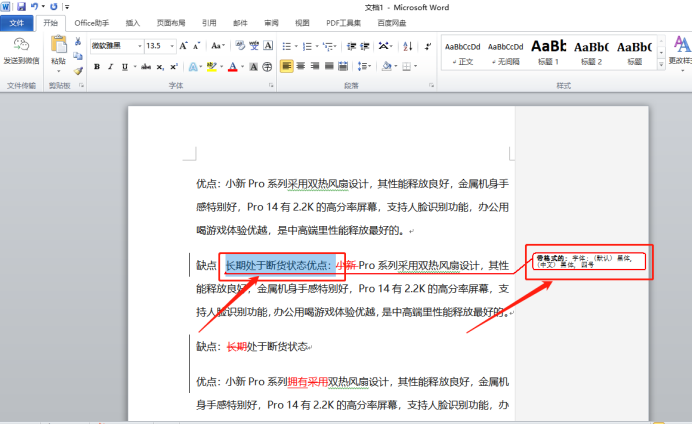Click the Undo arrow icon
This screenshot has height=424, width=692.
pos(34,7)
